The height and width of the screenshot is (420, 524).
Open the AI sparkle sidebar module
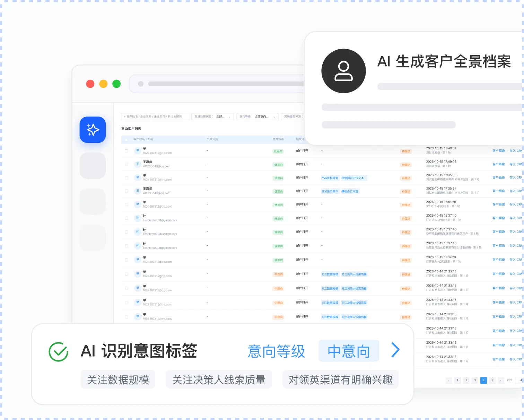tap(93, 130)
